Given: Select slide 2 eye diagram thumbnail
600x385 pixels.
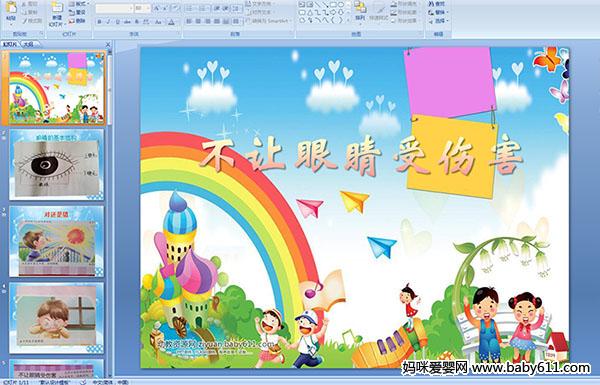Looking at the screenshot, I should [x=57, y=165].
